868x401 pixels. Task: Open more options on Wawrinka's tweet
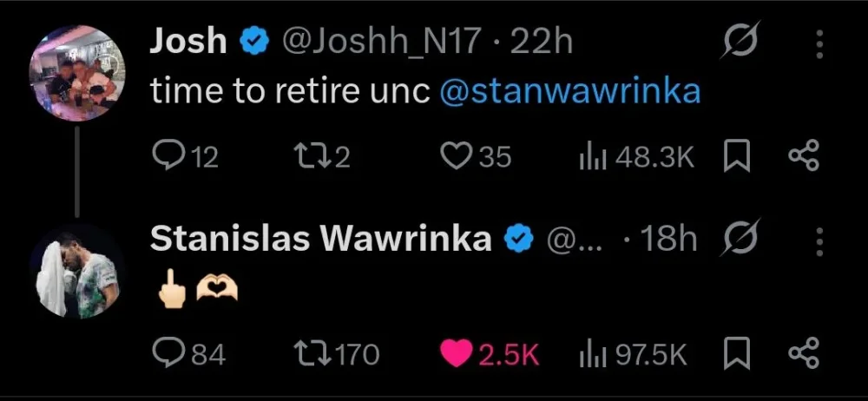(820, 242)
